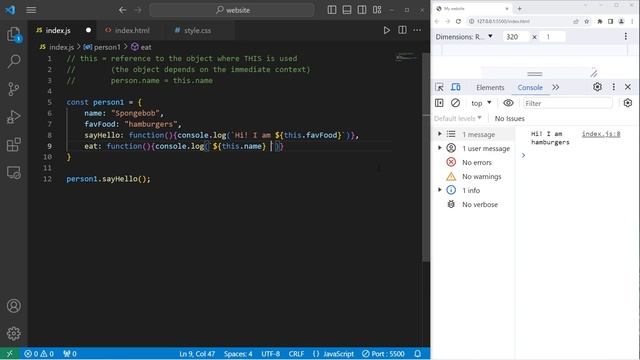Run the code with the play icon
Screen dimensions: 640x360
(387, 30)
